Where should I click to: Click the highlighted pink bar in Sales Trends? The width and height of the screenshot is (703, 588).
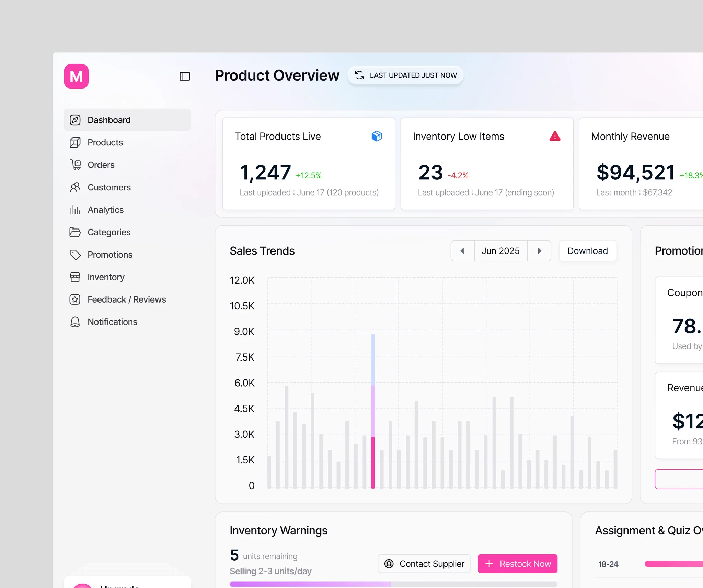(373, 462)
